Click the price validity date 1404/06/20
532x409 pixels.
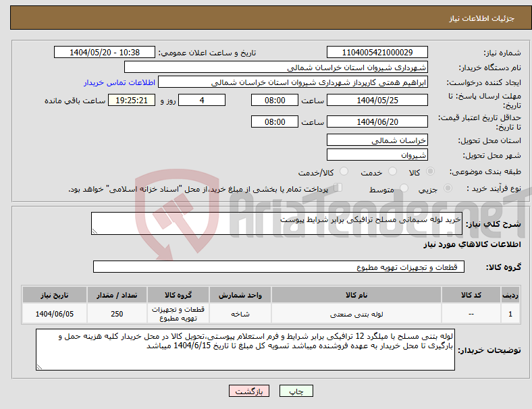(x=377, y=121)
